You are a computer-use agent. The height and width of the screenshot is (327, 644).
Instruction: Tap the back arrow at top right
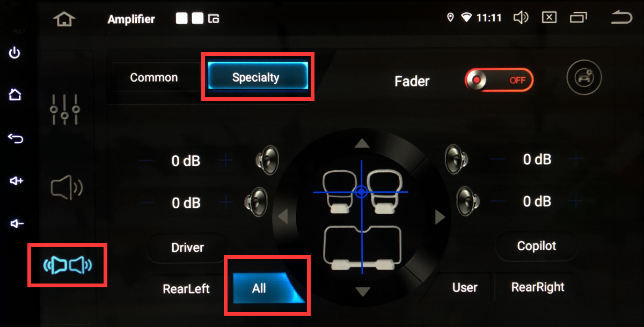coord(621,18)
